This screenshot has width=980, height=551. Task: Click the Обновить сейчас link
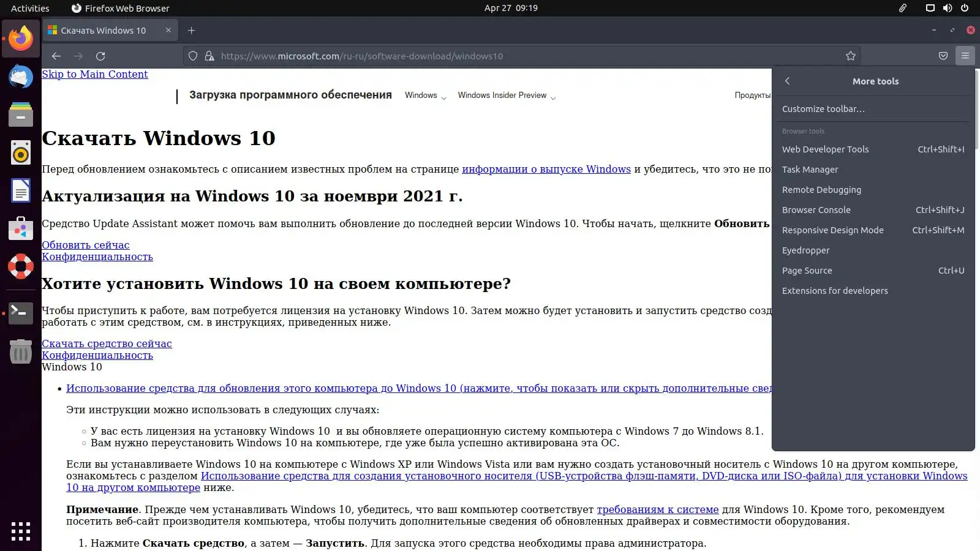[86, 245]
